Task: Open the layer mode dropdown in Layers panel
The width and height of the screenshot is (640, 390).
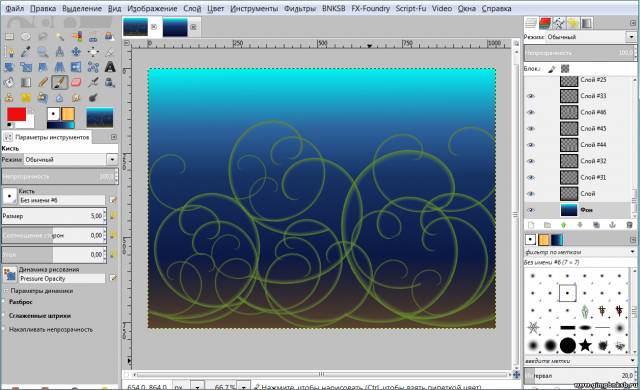Action: [591, 37]
